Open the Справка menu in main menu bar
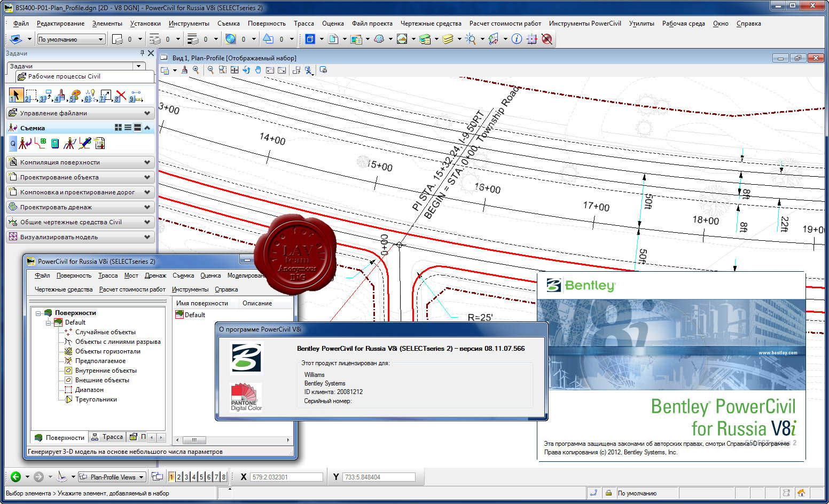 [748, 23]
